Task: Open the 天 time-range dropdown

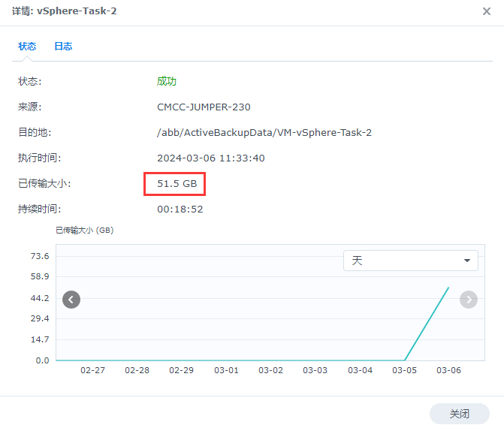Action: point(410,261)
